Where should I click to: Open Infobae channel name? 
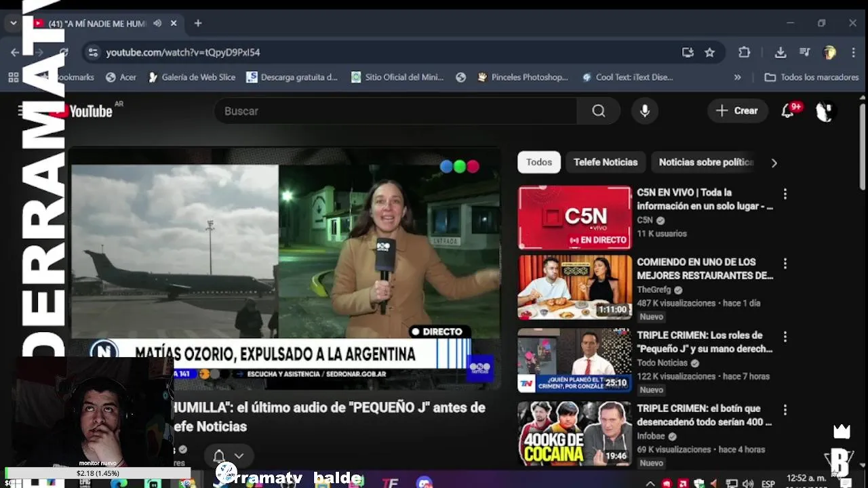pyautogui.click(x=651, y=436)
